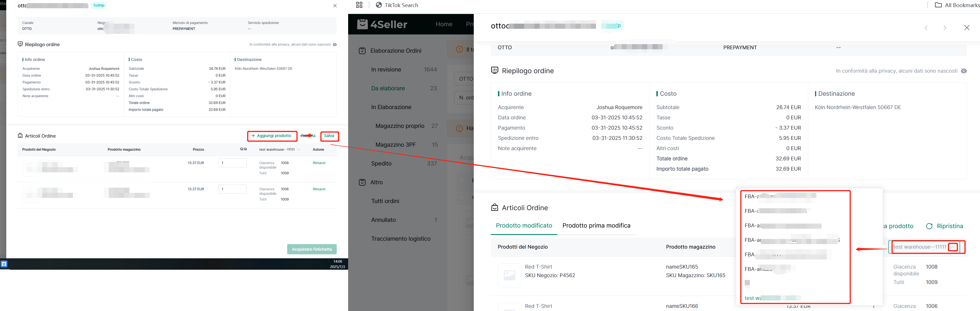Image resolution: width=980 pixels, height=311 pixels.
Task: Switch to Prodotto prima modifica tab
Action: pyautogui.click(x=596, y=226)
